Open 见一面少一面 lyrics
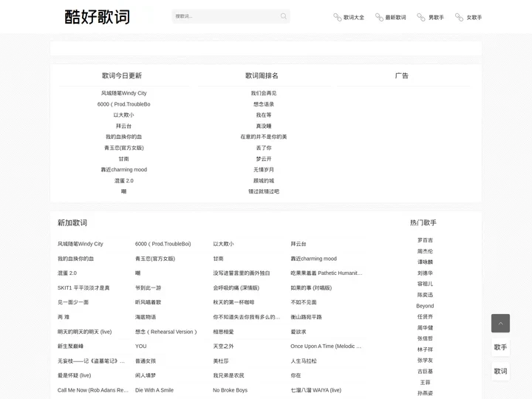Image resolution: width=532 pixels, height=399 pixels. tap(73, 302)
